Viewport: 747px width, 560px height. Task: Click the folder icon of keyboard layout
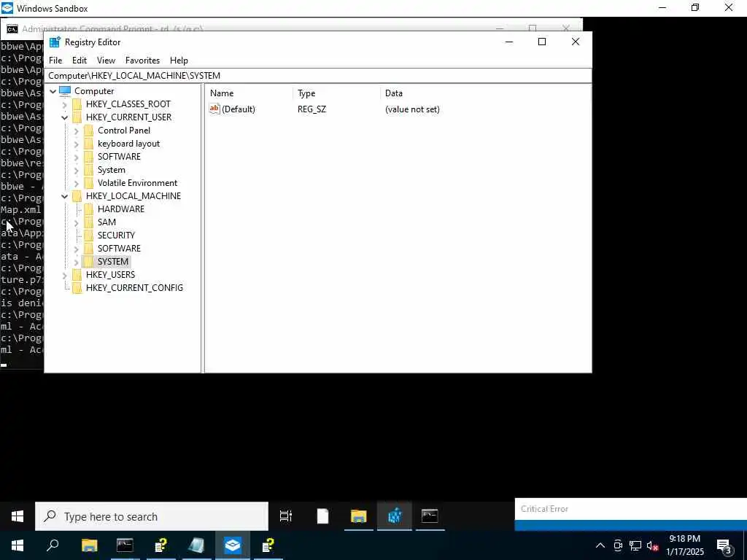88,144
